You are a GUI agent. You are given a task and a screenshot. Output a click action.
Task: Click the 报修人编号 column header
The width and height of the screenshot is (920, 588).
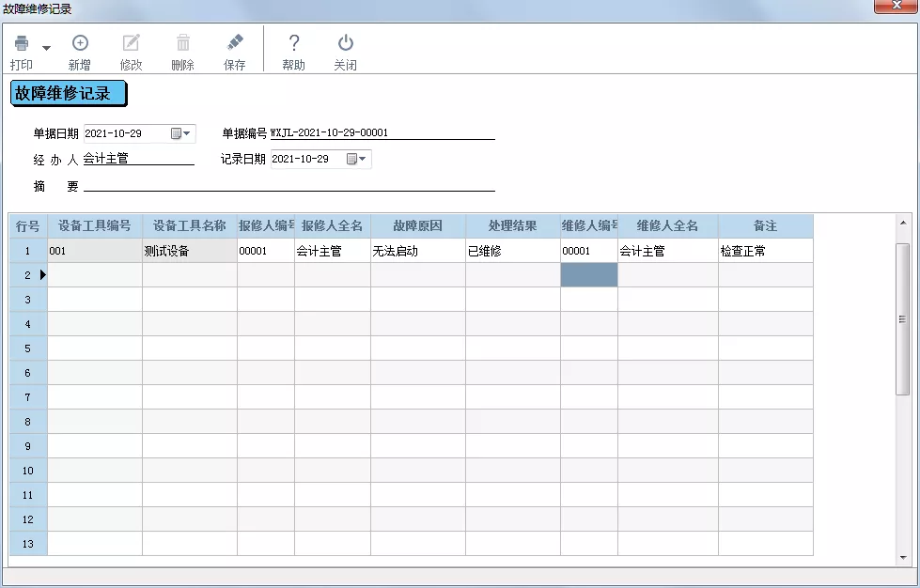coord(266,226)
